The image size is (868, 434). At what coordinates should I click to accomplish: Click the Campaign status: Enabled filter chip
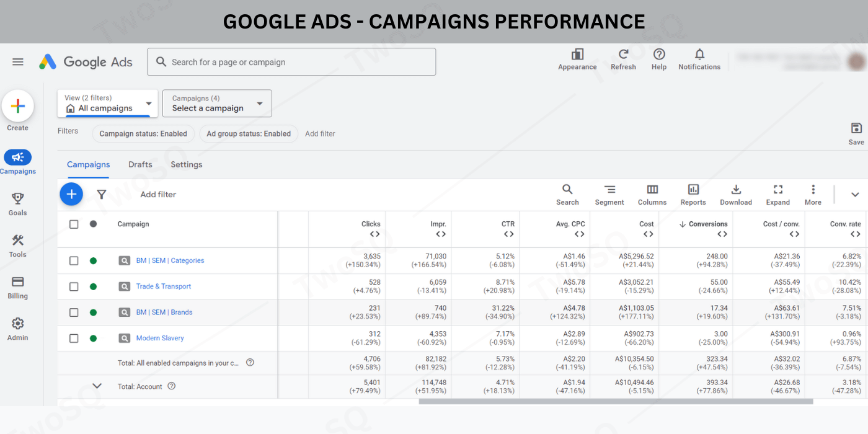[143, 134]
